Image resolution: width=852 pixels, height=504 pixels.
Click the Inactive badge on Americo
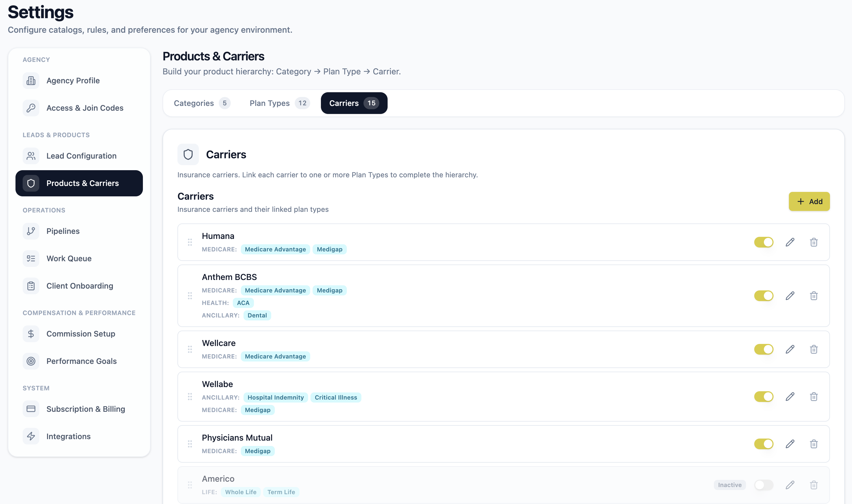click(x=730, y=485)
